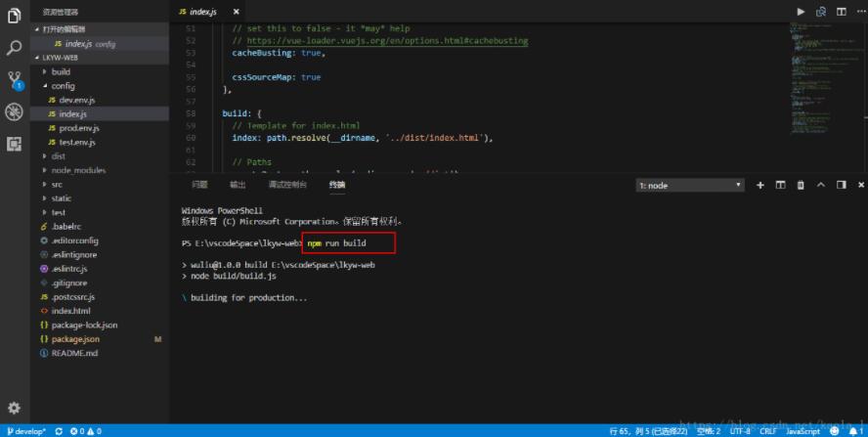Switch to the 问题 (Problems) panel tab
868x437 pixels.
click(199, 185)
